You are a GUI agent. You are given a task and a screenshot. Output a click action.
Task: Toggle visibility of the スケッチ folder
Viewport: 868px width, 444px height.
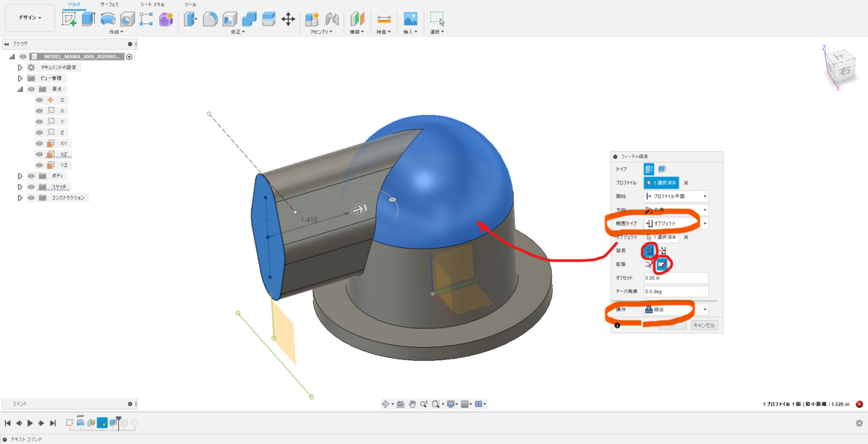coord(31,187)
